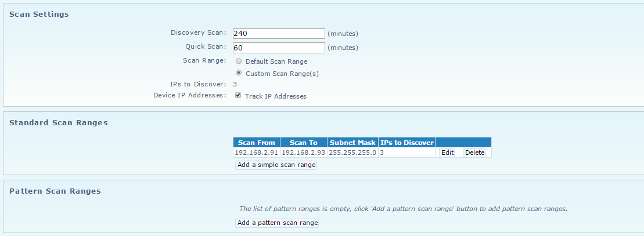
Task: Delete the 192.168.2.91 scan range
Action: [475, 153]
